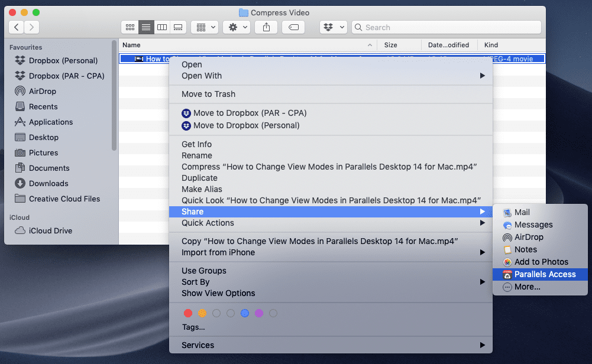Add the blue tag to the video
Screen dimensions: 592x364
pyautogui.click(x=245, y=313)
